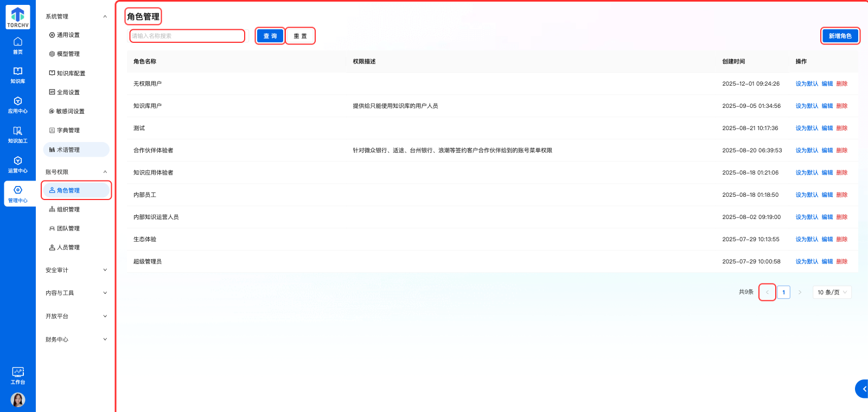Edit the 合作伙伴体验者 role

click(827, 150)
